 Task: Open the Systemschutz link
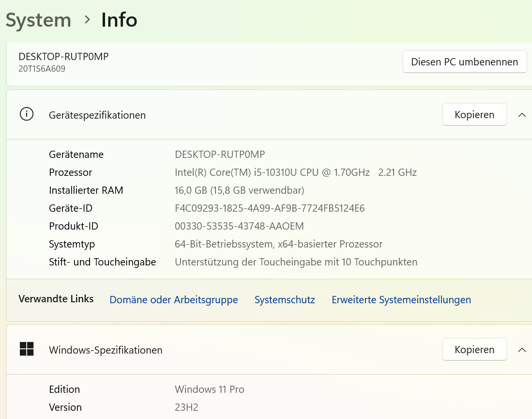[285, 300]
